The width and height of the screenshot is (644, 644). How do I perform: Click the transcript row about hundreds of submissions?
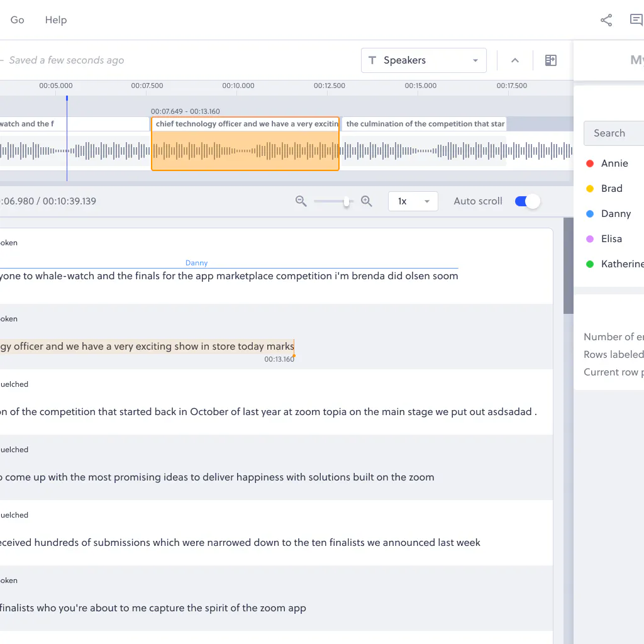(239, 542)
